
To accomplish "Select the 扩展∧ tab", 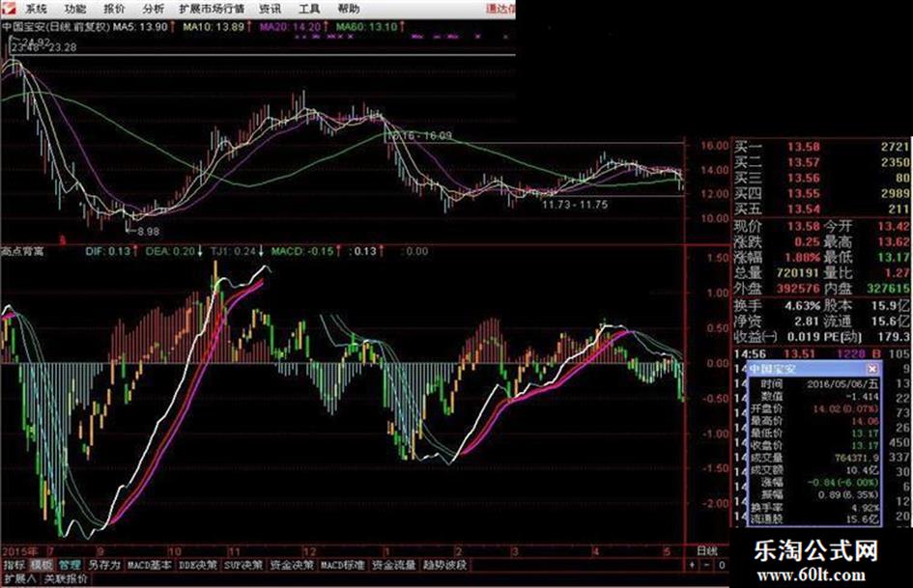I will [x=19, y=578].
